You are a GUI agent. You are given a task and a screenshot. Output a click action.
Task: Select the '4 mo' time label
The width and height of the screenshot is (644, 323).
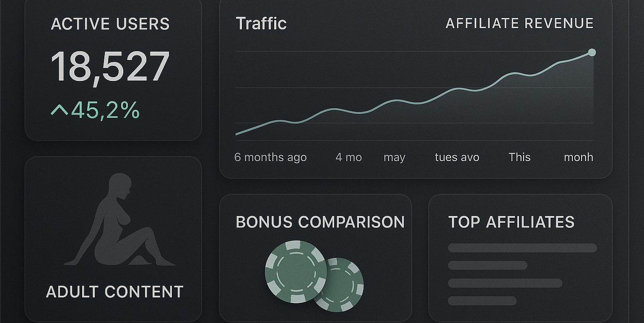click(x=348, y=157)
